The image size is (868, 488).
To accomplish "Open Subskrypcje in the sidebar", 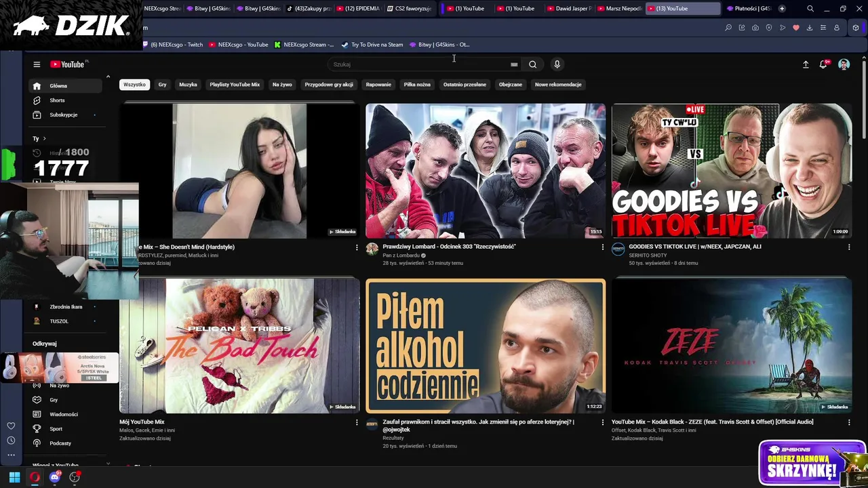I will point(64,115).
